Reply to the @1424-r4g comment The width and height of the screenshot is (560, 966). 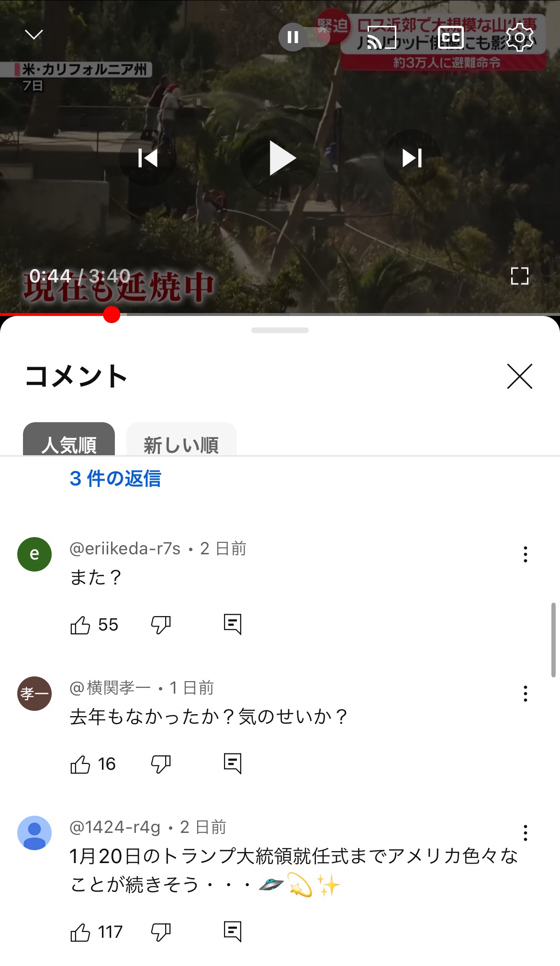pos(233,932)
